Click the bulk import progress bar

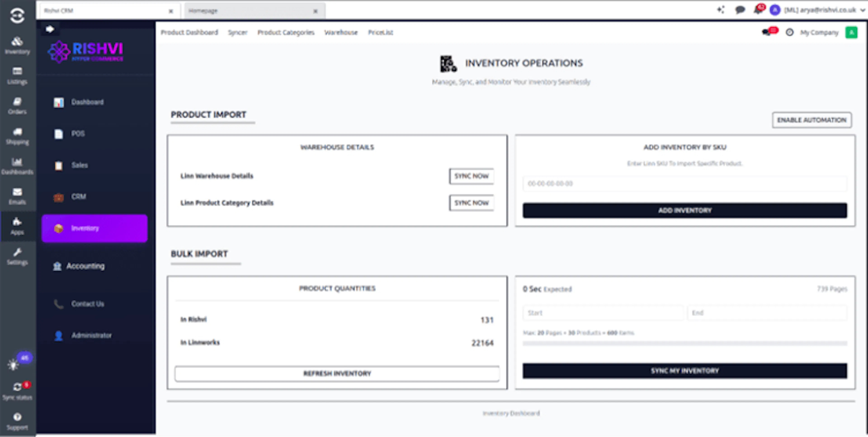685,343
